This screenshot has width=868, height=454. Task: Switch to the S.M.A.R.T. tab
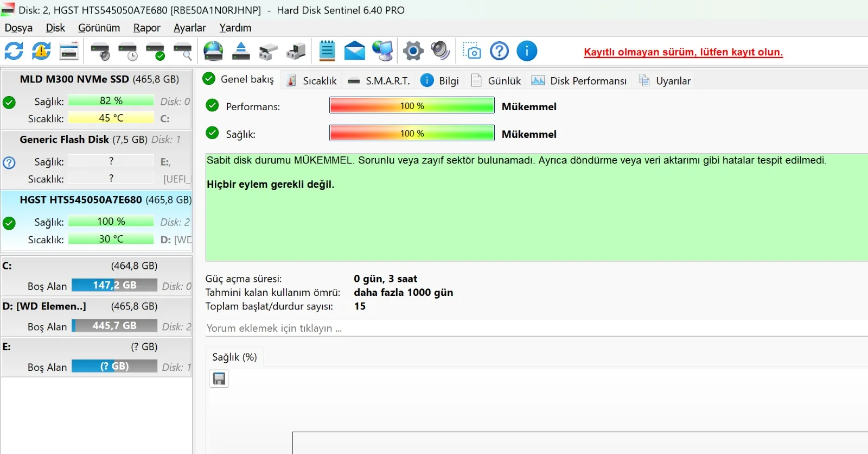click(379, 80)
